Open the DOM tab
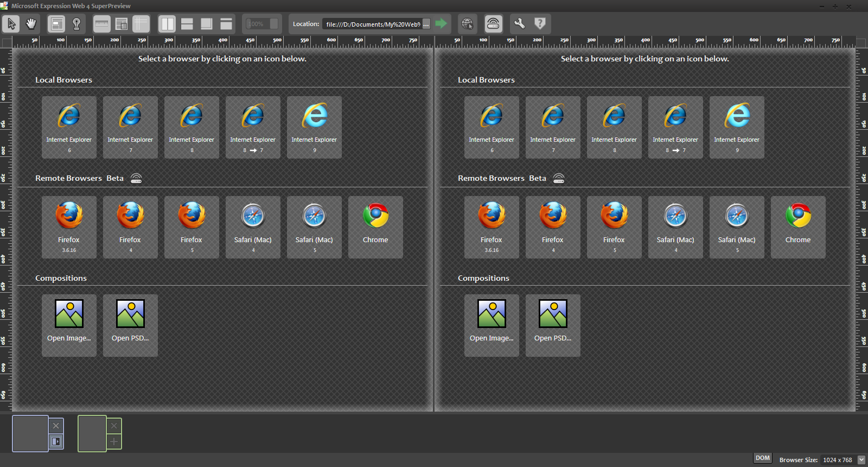Viewport: 868px width, 467px height. click(763, 458)
